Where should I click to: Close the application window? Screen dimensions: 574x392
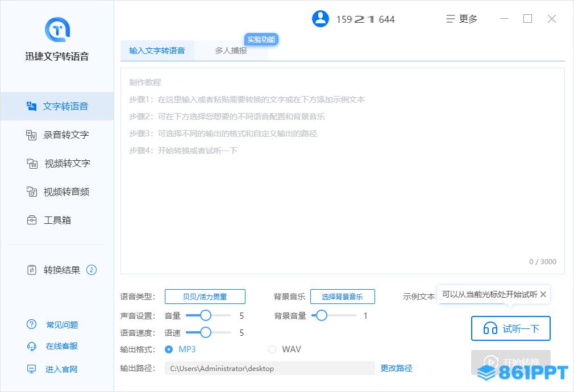tap(552, 19)
